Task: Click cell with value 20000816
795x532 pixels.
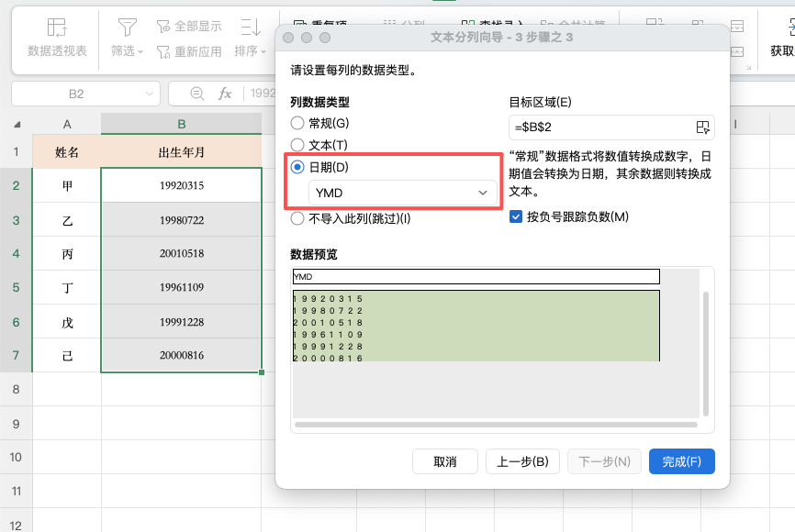Action: point(182,355)
